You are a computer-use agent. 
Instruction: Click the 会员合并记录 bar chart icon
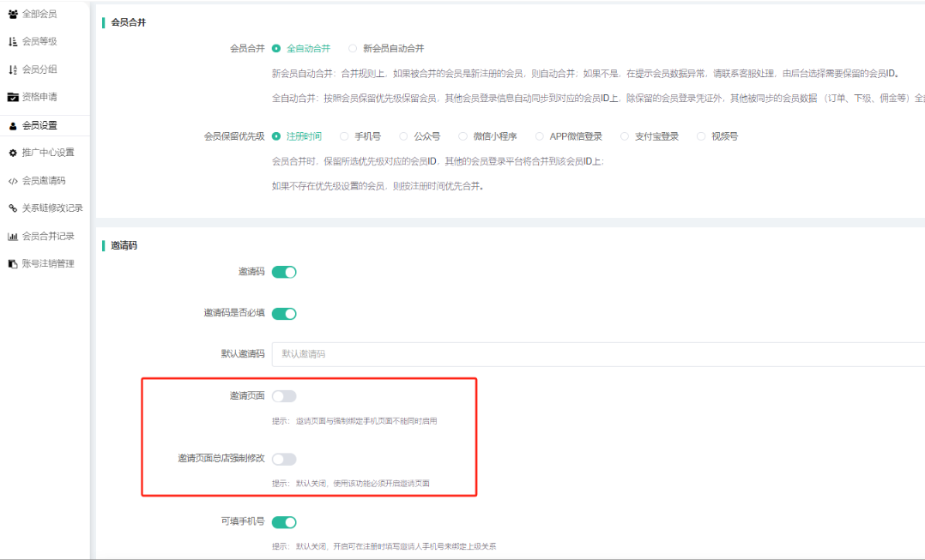pos(13,237)
